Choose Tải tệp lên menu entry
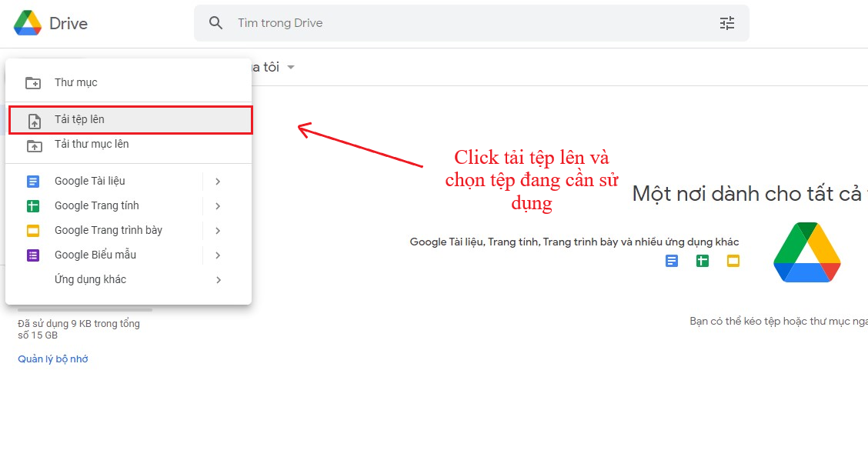Viewport: 868px width, 457px height. coord(131,120)
